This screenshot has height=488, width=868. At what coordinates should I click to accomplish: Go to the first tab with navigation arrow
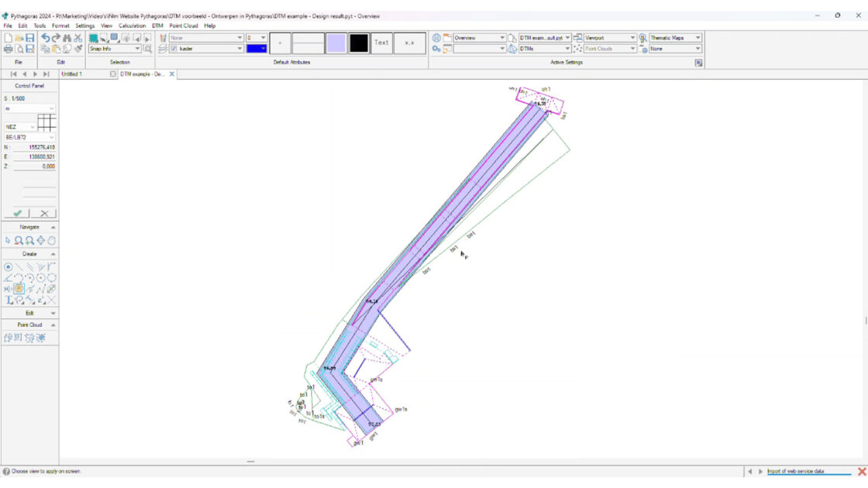coord(13,74)
